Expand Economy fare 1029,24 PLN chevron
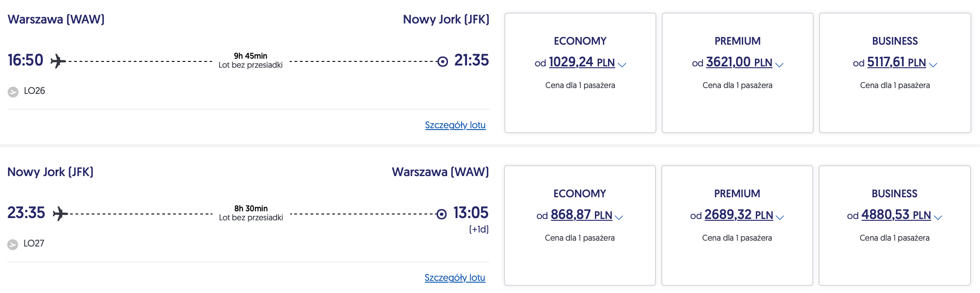Image resolution: width=980 pixels, height=293 pixels. [x=622, y=65]
